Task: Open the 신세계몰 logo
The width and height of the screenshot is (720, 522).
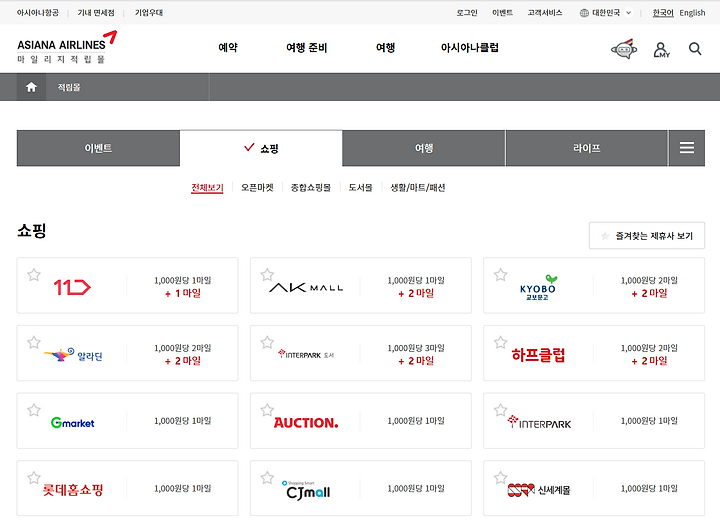Action: pos(539,490)
